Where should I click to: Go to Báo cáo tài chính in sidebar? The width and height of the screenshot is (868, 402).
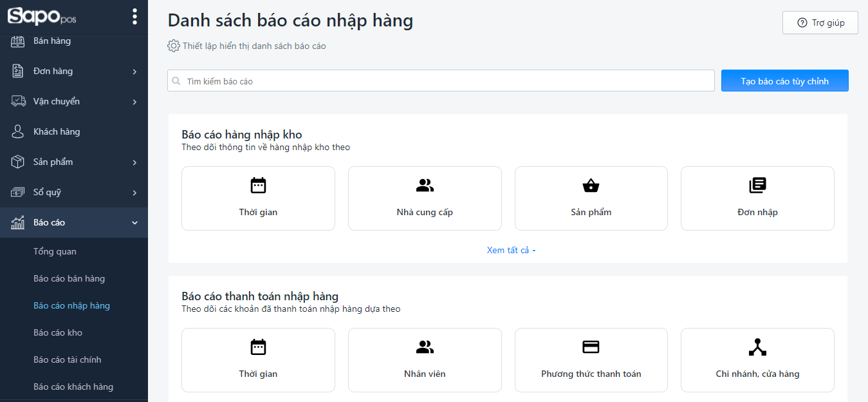(x=67, y=359)
